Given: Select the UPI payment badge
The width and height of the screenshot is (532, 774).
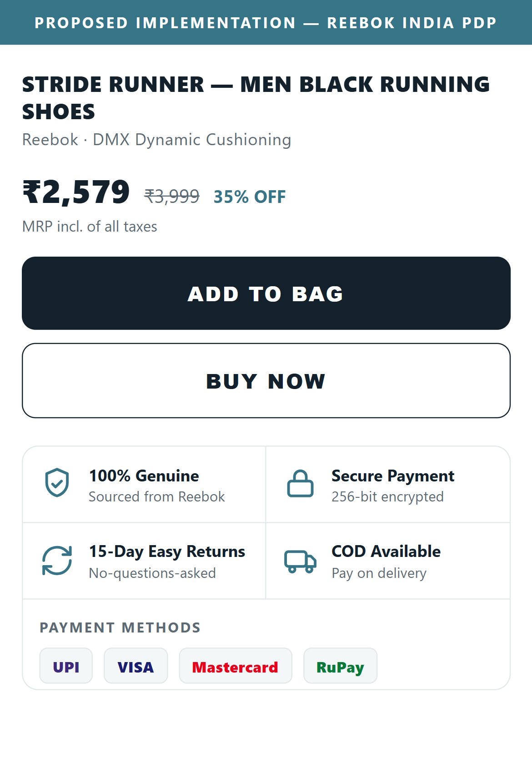Looking at the screenshot, I should tap(66, 666).
